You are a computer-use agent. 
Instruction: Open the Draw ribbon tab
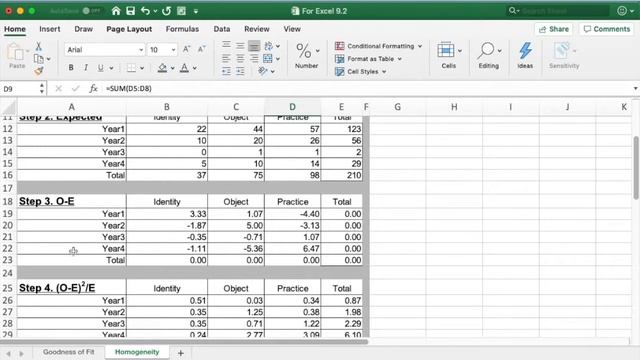pos(84,29)
